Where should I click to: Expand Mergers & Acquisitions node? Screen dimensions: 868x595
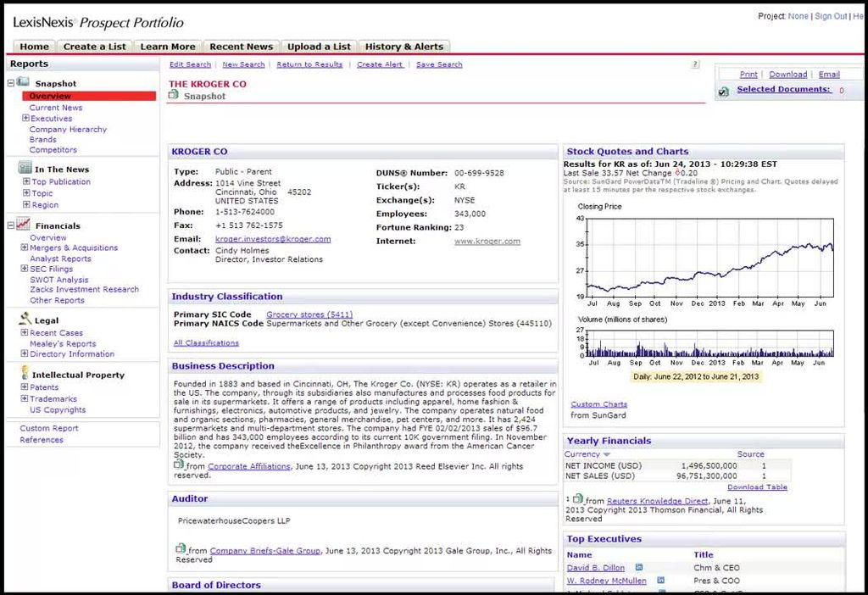click(25, 248)
